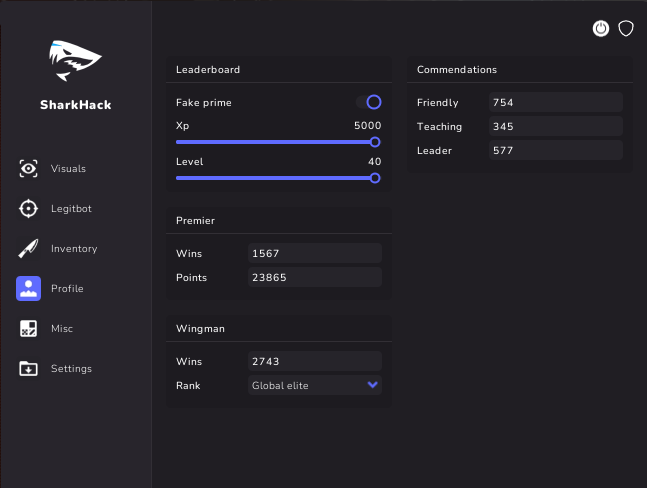Click the highlighted Profile person icon

[x=29, y=289]
